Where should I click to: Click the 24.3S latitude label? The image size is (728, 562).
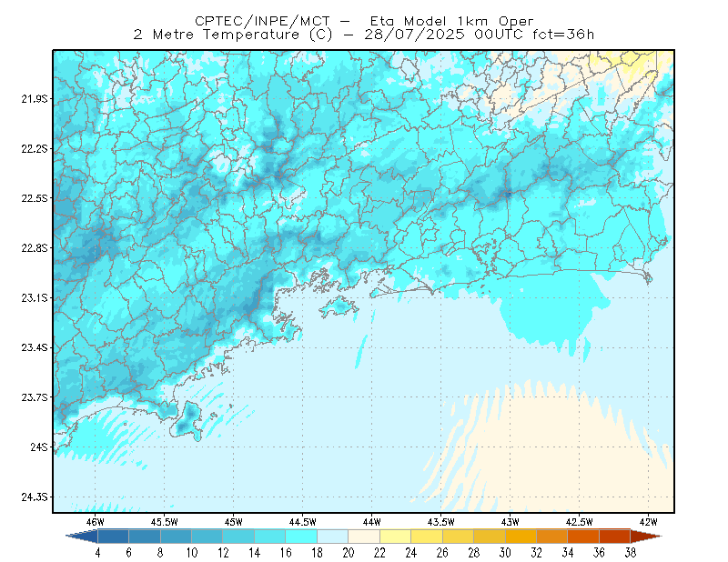point(35,497)
